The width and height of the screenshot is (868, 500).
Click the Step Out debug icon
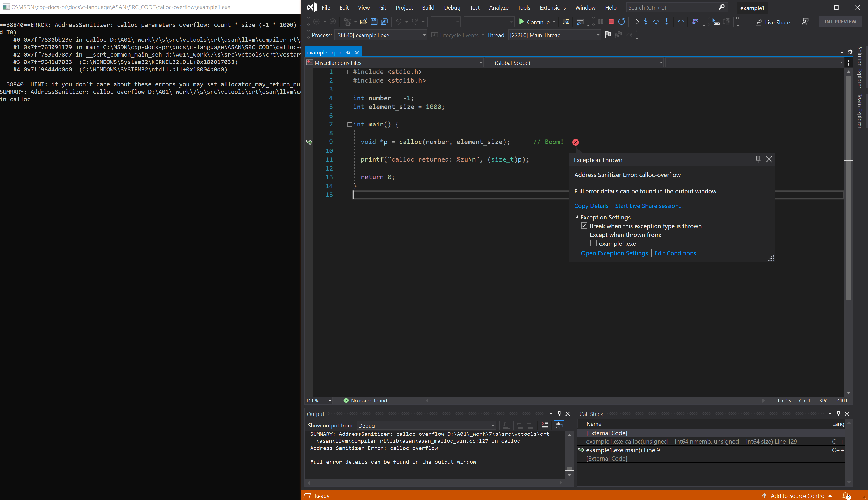[666, 22]
